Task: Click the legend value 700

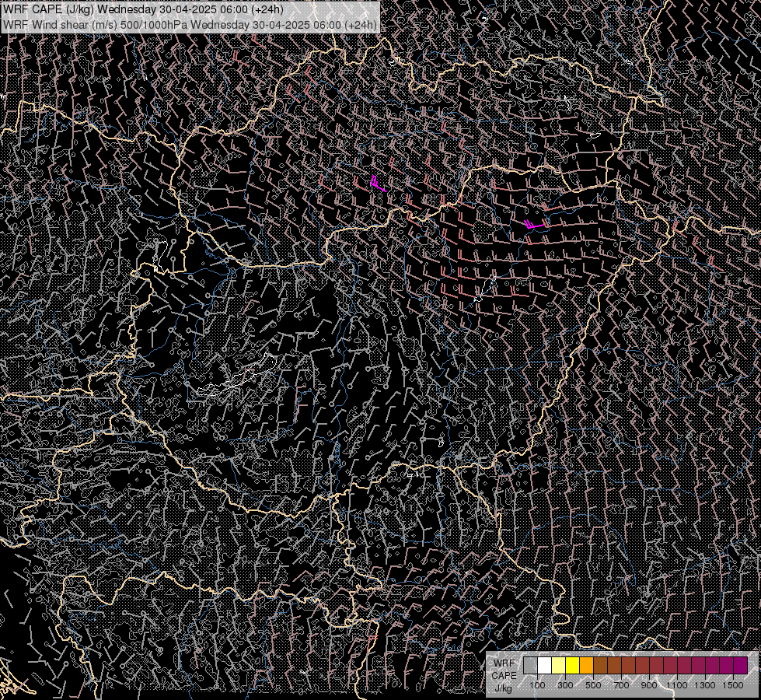Action: pos(621,685)
